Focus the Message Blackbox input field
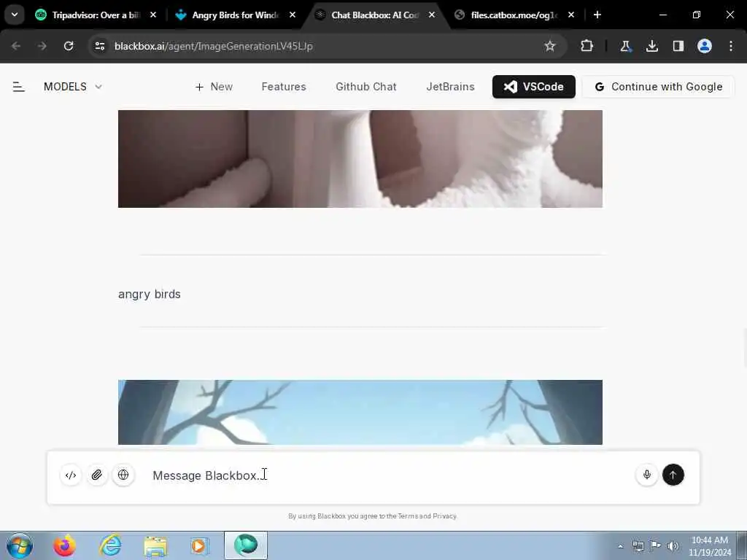This screenshot has height=560, width=747. [x=388, y=475]
